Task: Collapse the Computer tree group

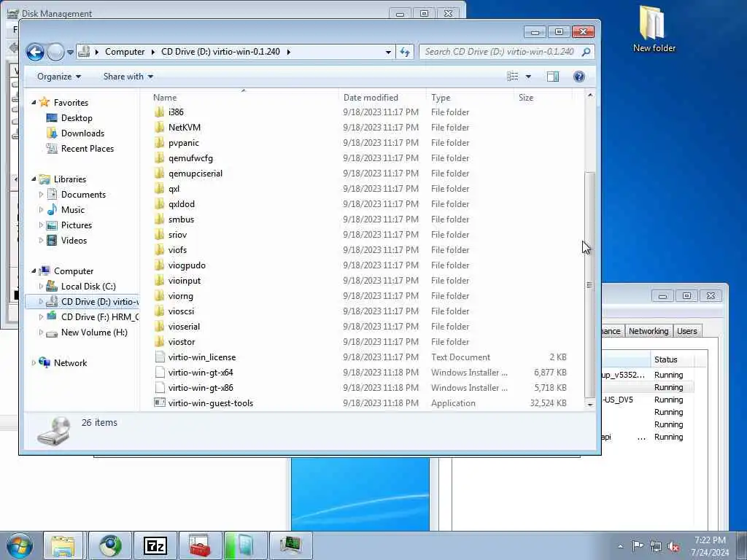Action: (34, 271)
